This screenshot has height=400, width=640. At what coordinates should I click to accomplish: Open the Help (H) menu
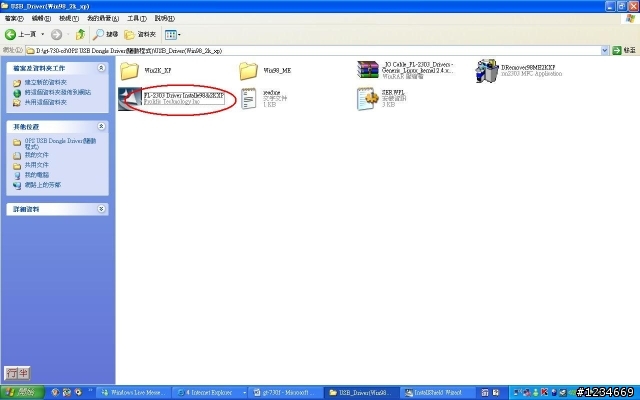click(164, 18)
